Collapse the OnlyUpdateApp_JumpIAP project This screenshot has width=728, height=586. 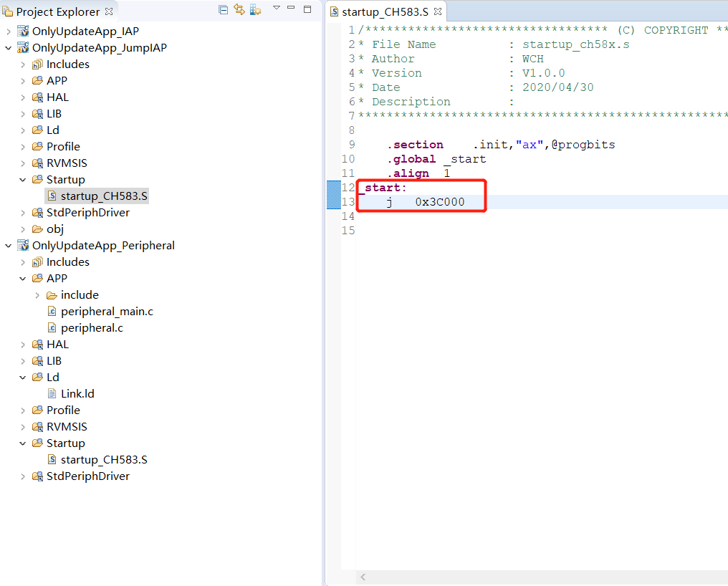[9, 48]
